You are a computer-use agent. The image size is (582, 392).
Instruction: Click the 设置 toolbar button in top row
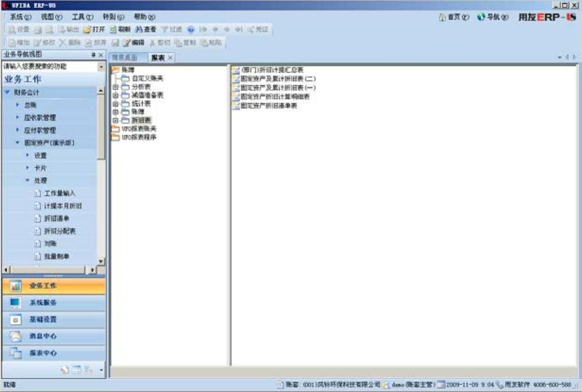pos(18,30)
